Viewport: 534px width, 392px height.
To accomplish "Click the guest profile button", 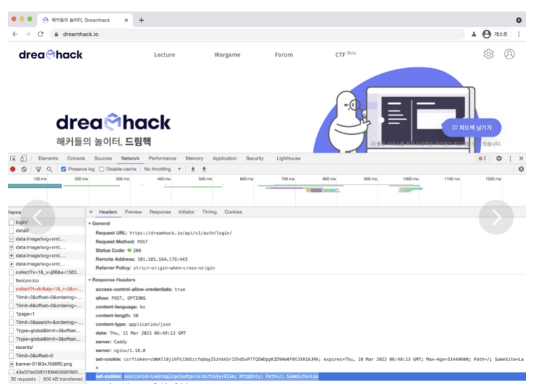I will pos(496,34).
